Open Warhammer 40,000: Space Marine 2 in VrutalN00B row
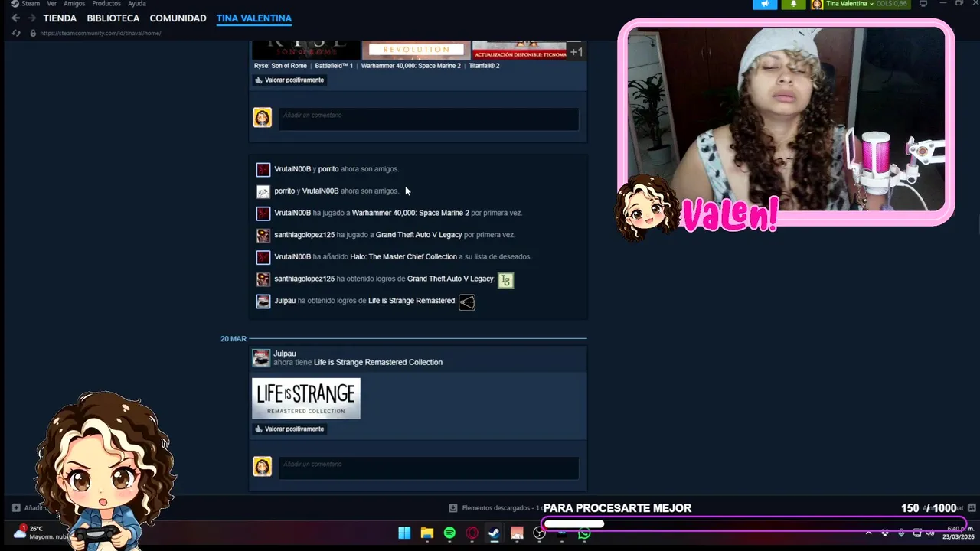Image resolution: width=980 pixels, height=551 pixels. click(x=410, y=213)
